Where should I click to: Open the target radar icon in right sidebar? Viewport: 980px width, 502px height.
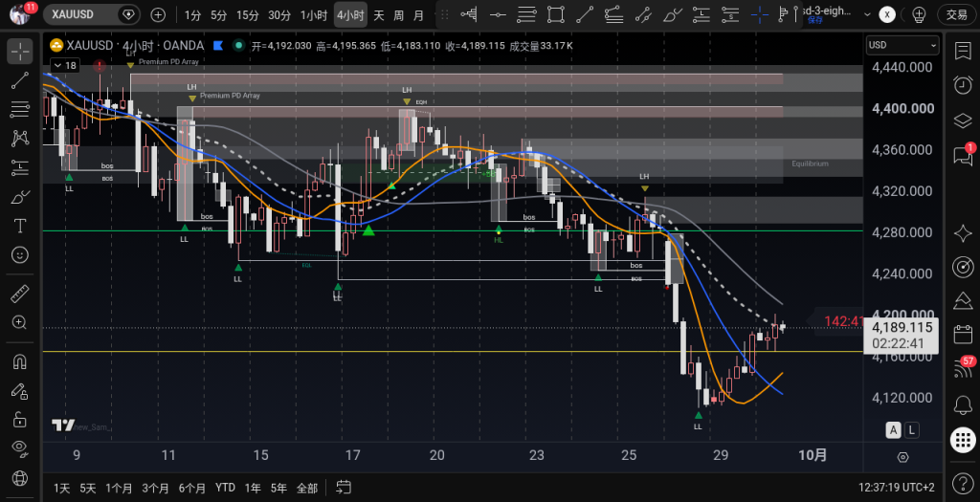(963, 267)
